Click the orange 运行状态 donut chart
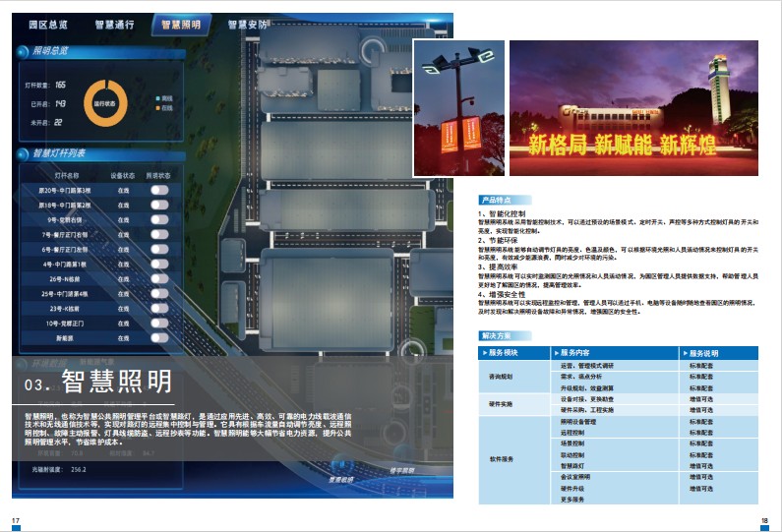Image resolution: width=782 pixels, height=532 pixels. pos(106,103)
